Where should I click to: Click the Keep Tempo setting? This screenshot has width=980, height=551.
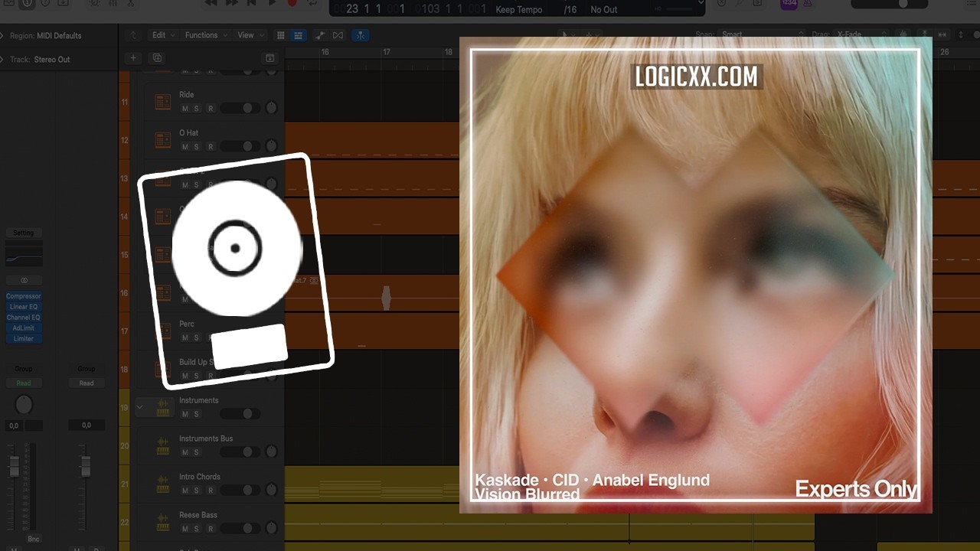[519, 9]
